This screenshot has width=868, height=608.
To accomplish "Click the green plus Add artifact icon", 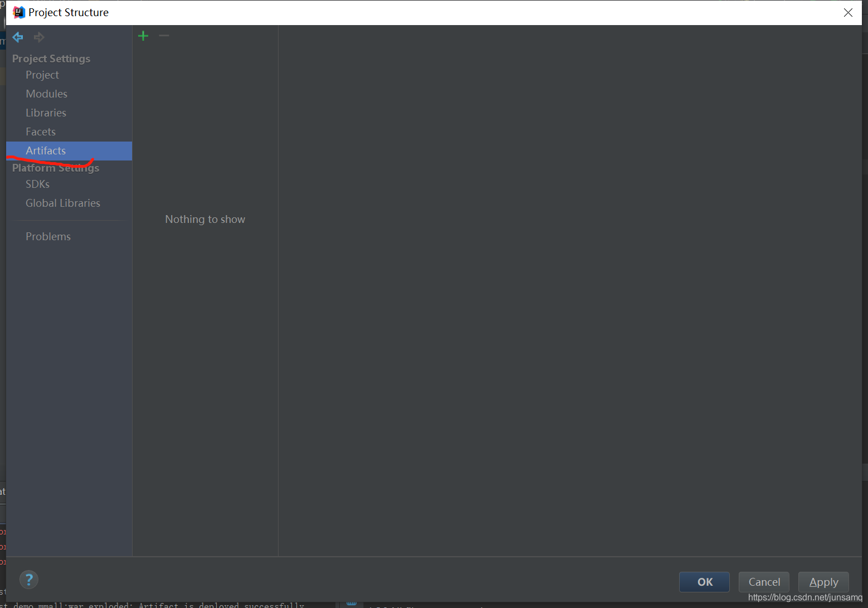I will [x=143, y=36].
